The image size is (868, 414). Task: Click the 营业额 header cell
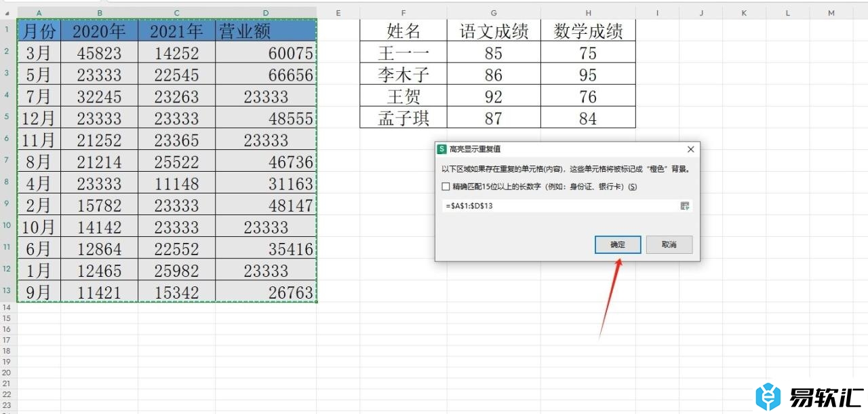266,31
